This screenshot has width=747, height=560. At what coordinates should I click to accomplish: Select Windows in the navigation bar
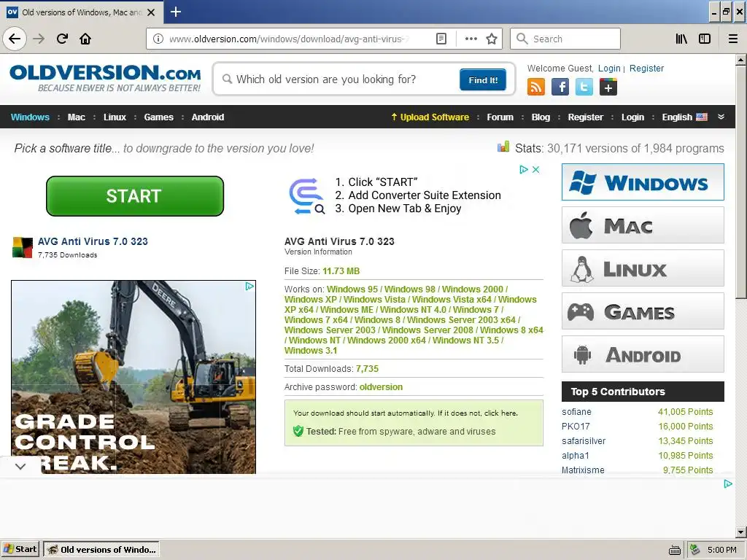(x=30, y=117)
